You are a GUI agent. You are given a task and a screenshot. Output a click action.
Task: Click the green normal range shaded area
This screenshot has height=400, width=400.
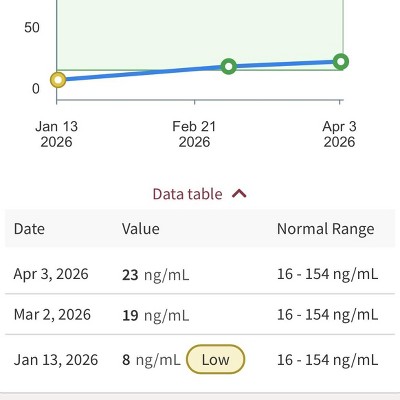200,33
